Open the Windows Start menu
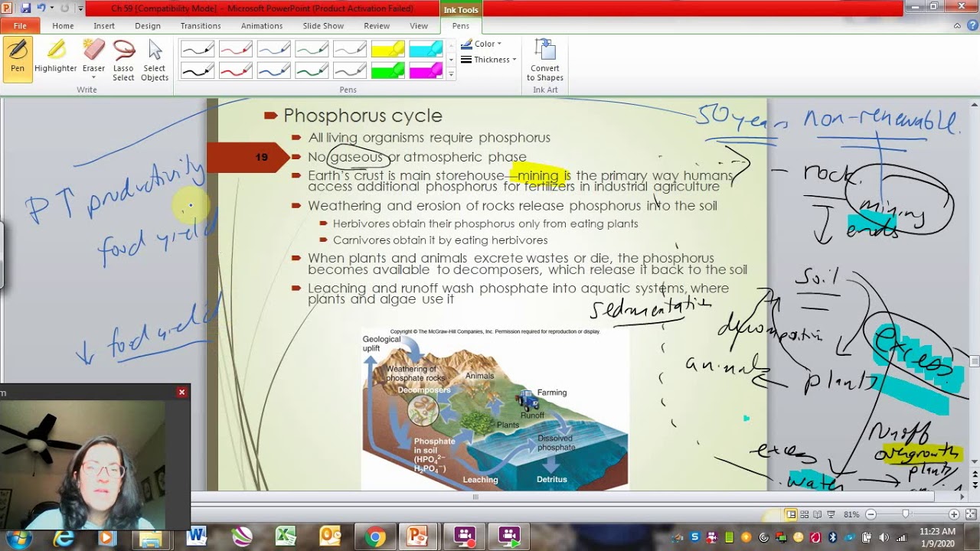980x551 pixels. click(17, 537)
